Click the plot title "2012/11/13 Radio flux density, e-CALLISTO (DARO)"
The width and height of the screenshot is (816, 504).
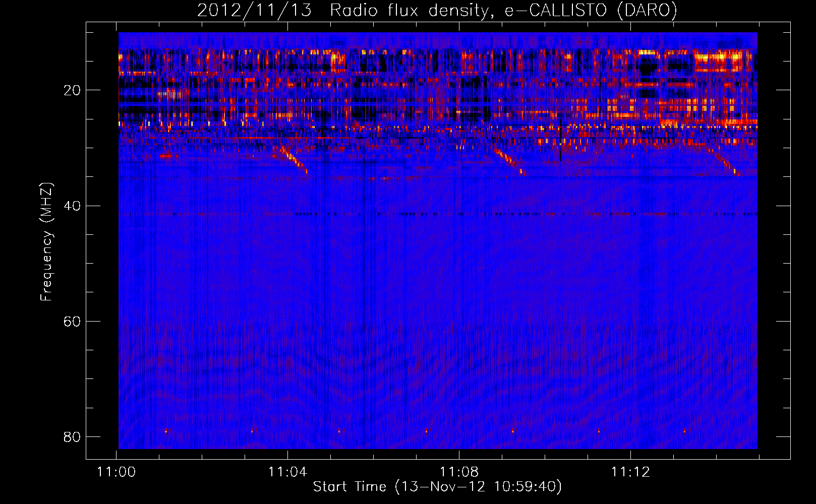click(437, 10)
